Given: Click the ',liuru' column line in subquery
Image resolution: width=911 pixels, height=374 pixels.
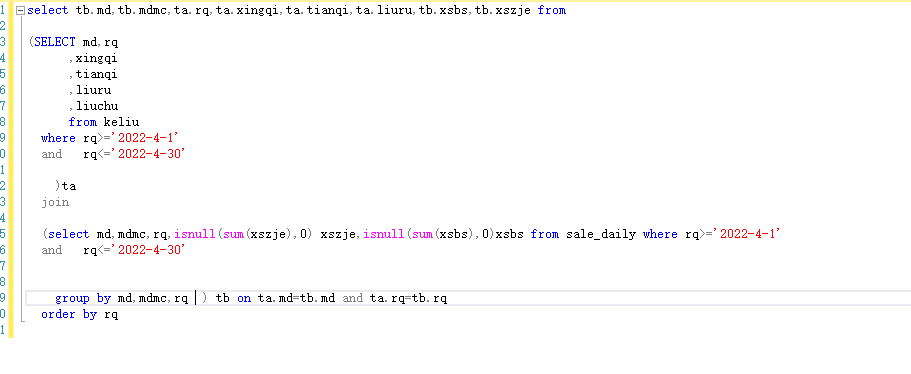Looking at the screenshot, I should (x=90, y=90).
